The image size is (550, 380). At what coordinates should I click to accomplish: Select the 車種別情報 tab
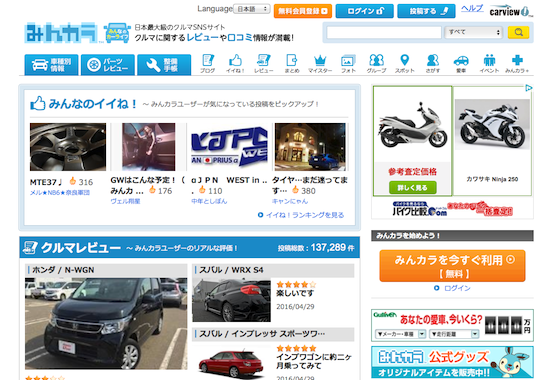coord(51,65)
